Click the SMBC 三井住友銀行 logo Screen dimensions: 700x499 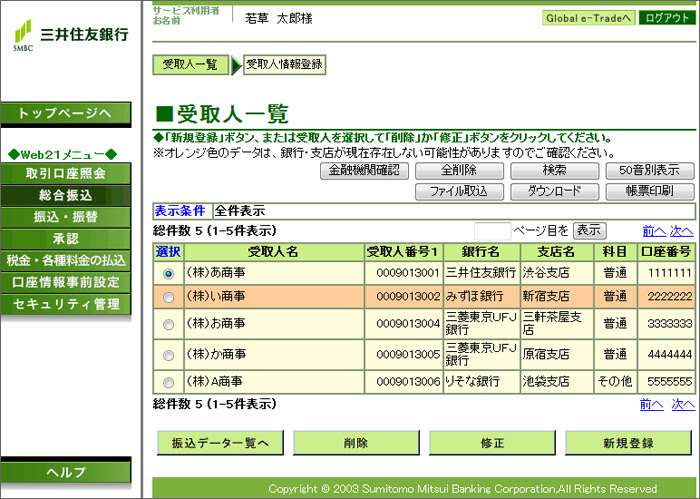click(x=71, y=35)
